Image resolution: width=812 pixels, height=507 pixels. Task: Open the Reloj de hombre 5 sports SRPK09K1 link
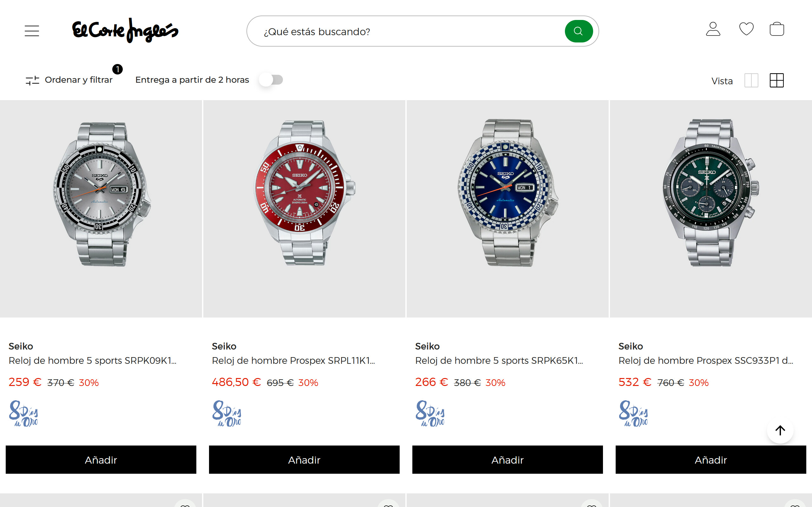point(92,361)
